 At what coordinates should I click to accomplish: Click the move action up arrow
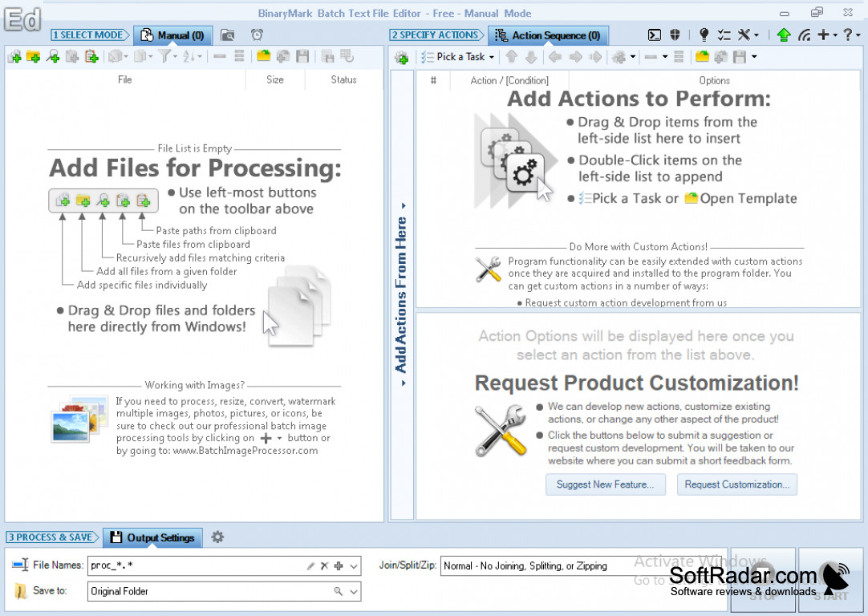point(512,57)
